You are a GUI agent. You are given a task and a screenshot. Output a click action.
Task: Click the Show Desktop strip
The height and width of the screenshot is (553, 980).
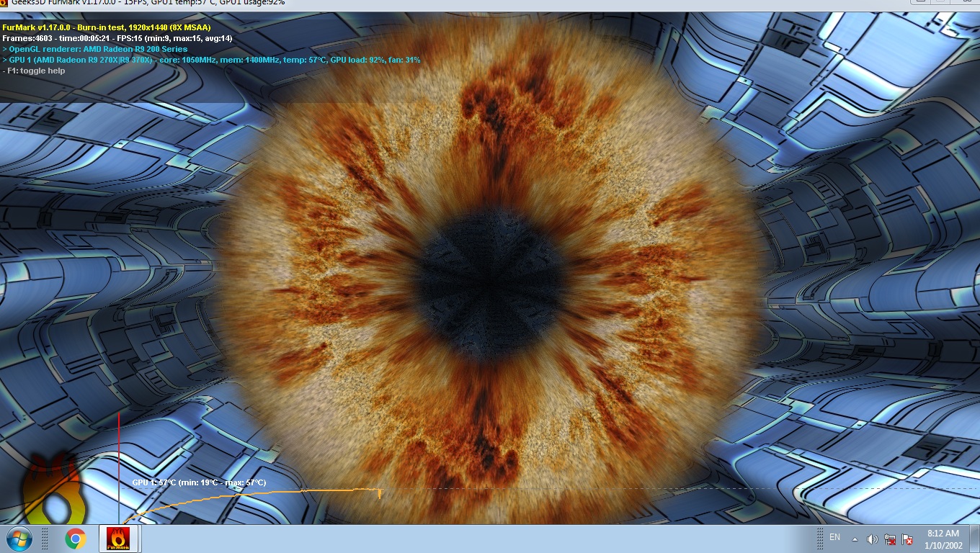point(975,539)
